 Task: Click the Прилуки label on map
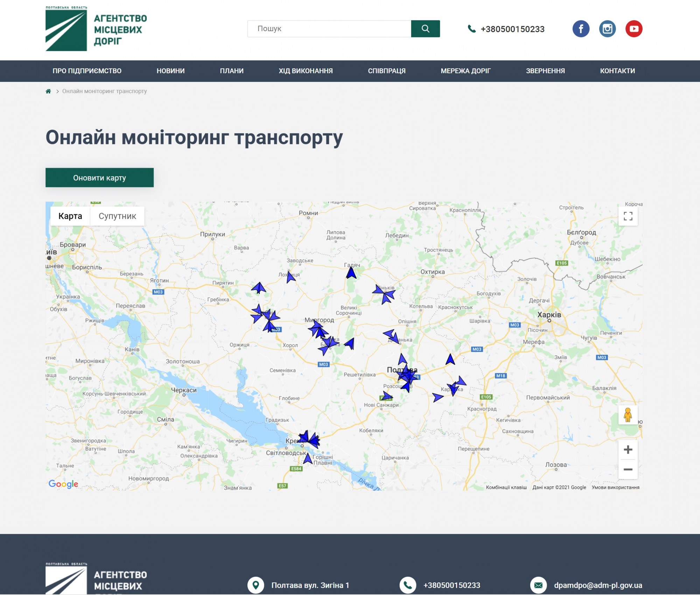(212, 234)
